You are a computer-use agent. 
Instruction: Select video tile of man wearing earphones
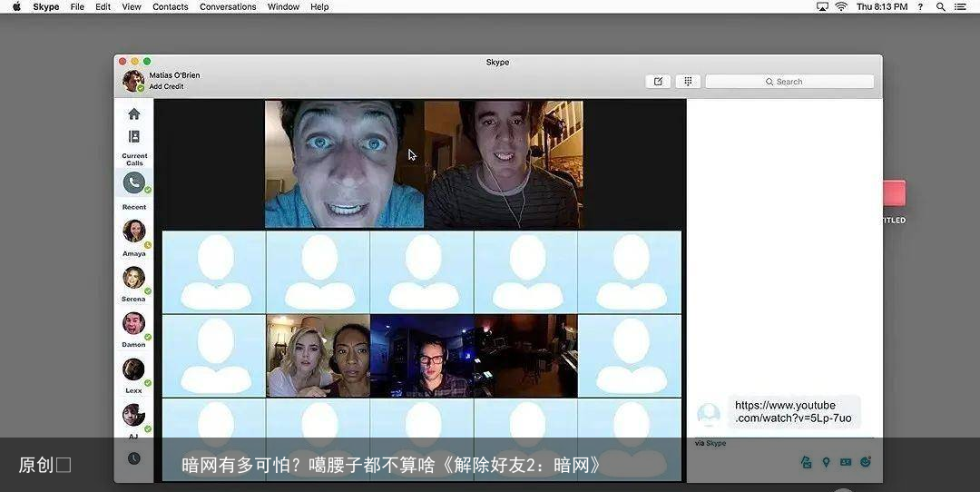[504, 164]
